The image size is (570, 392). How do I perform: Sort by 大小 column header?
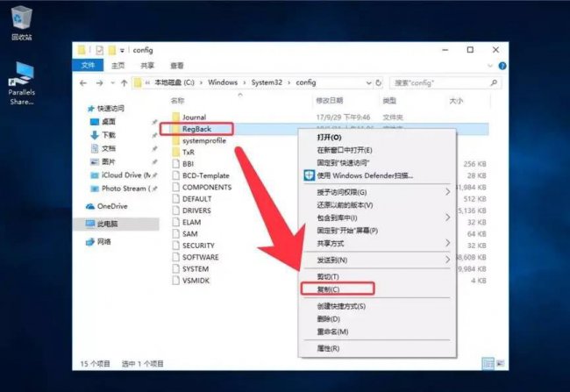pos(456,101)
